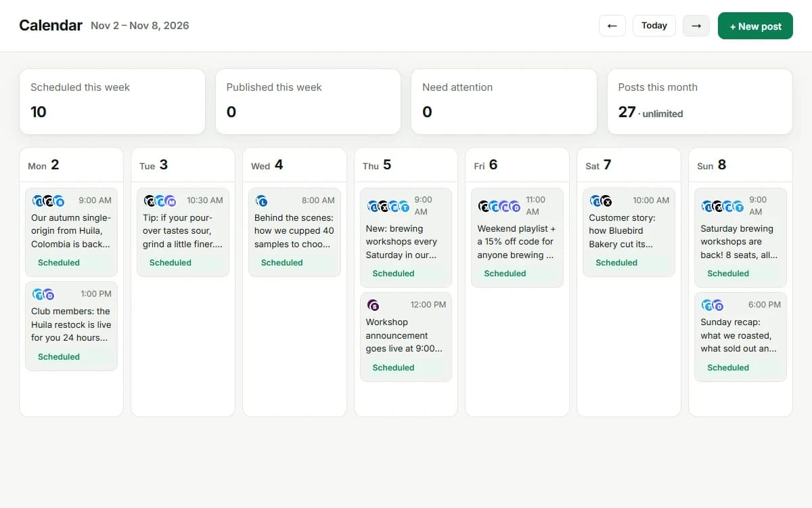Create a post with + New post
Screen dimensions: 812x508
point(755,26)
